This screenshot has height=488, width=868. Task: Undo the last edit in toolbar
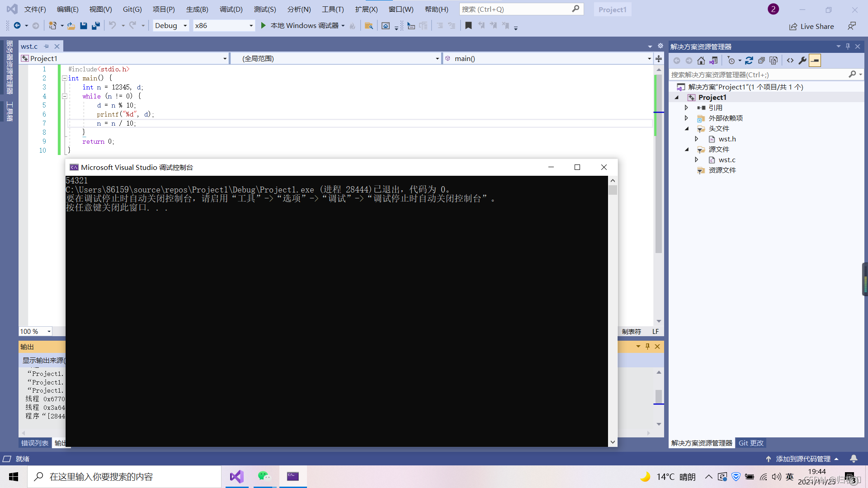(x=113, y=26)
